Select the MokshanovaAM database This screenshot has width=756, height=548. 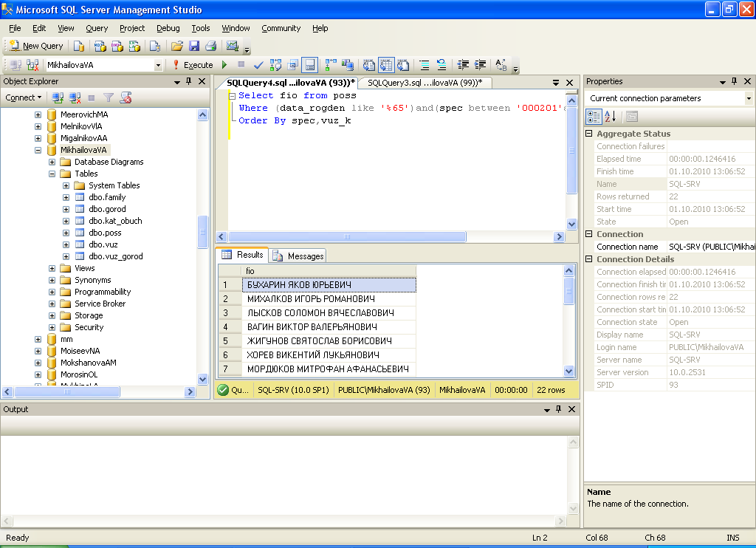[x=89, y=363]
